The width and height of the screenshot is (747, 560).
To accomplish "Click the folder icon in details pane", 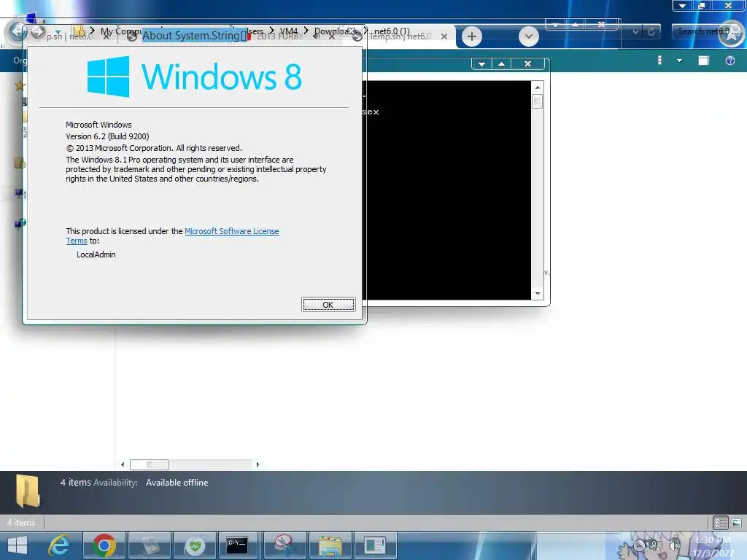I will [x=28, y=491].
